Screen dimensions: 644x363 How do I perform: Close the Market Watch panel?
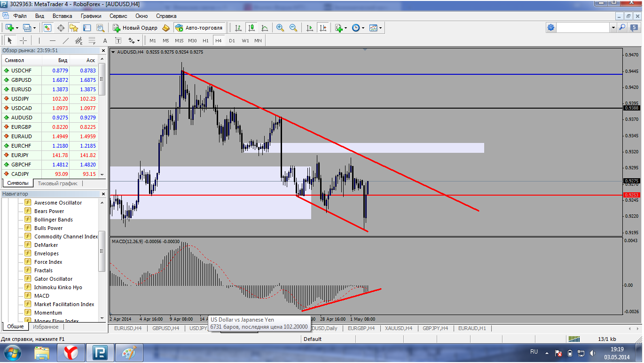tap(103, 50)
